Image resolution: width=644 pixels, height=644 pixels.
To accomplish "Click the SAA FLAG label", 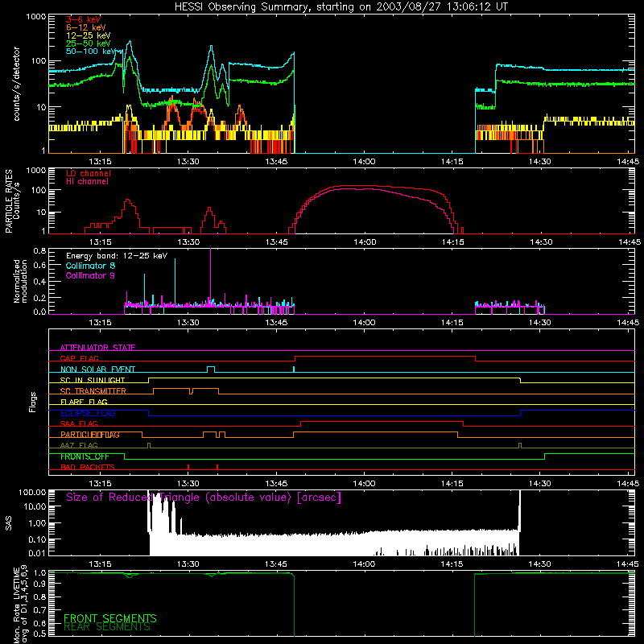I will pyautogui.click(x=79, y=423).
